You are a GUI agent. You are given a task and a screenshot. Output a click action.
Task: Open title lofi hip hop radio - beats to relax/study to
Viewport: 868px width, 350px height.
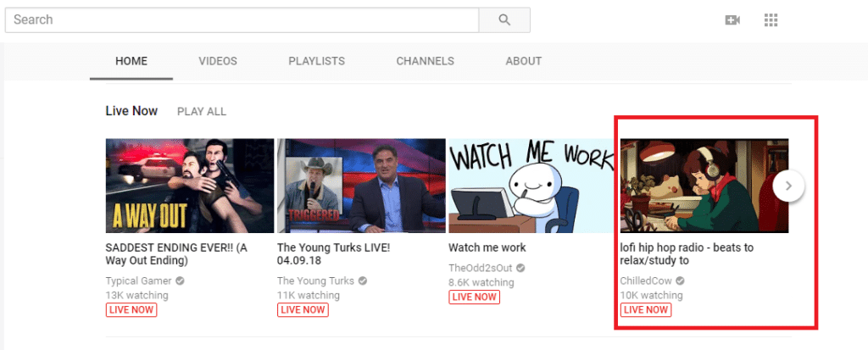point(687,254)
